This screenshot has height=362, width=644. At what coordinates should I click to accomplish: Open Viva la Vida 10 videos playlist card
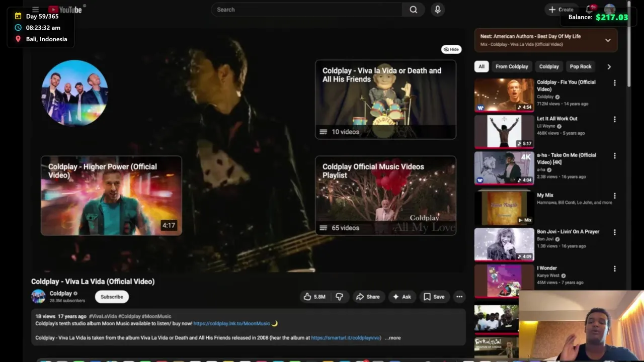coord(385,100)
